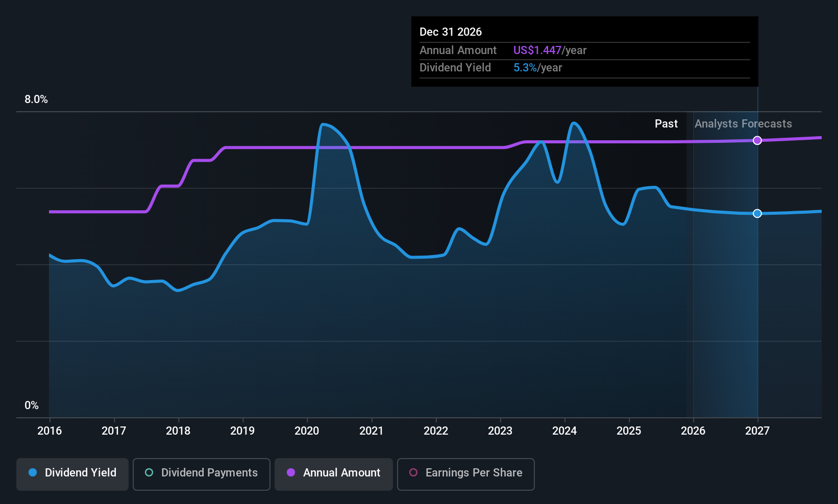The height and width of the screenshot is (504, 838).
Task: Click the teal Dividend Payments legend circle
Action: pos(149,472)
